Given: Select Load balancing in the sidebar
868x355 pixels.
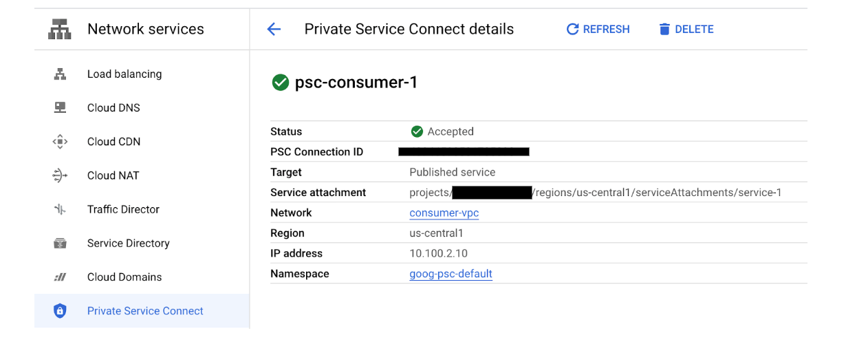Looking at the screenshot, I should tap(124, 74).
